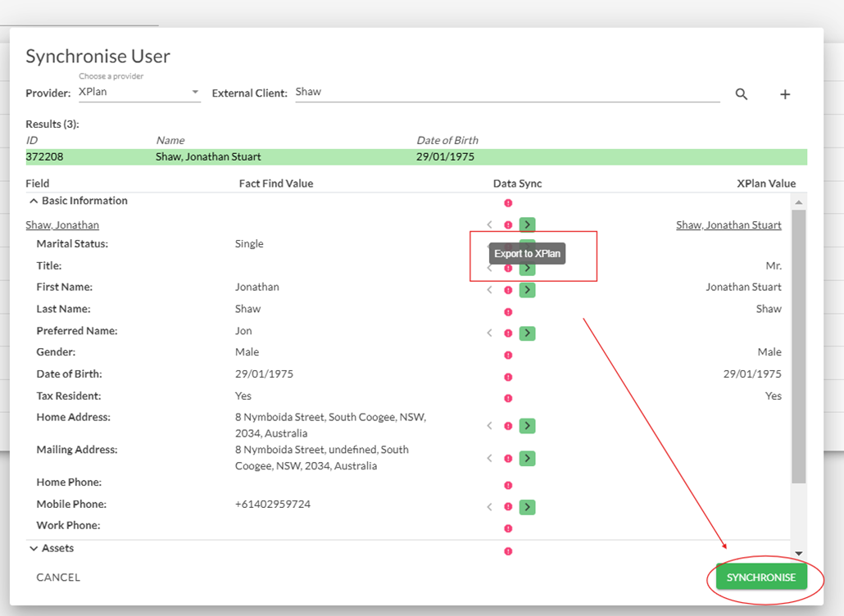This screenshot has width=844, height=616.
Task: Click import arrow for Mobile Phone row
Action: point(489,507)
